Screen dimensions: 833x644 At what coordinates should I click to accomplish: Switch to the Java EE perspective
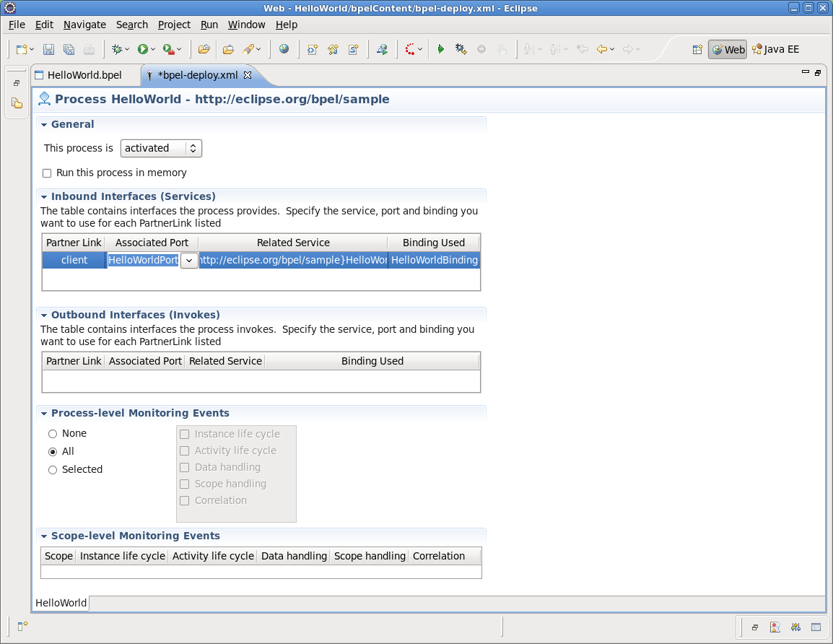775,49
